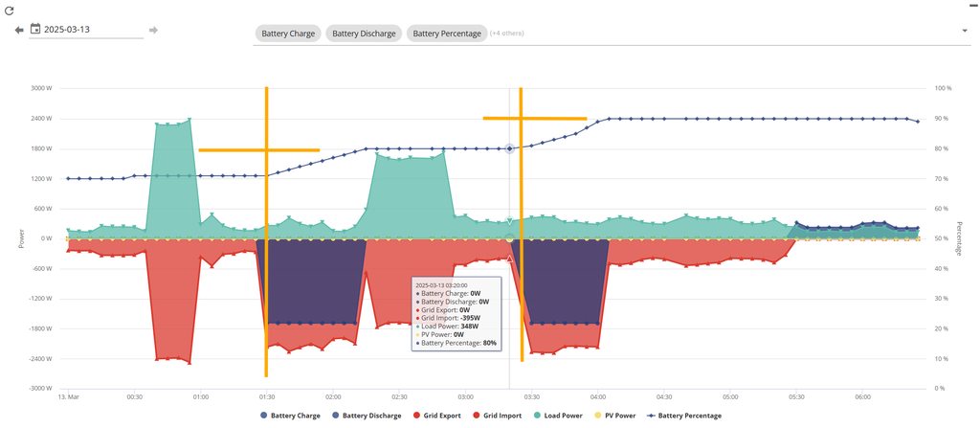Click the last battery percentage data point
Screen dimensions: 980x428
[x=918, y=122]
